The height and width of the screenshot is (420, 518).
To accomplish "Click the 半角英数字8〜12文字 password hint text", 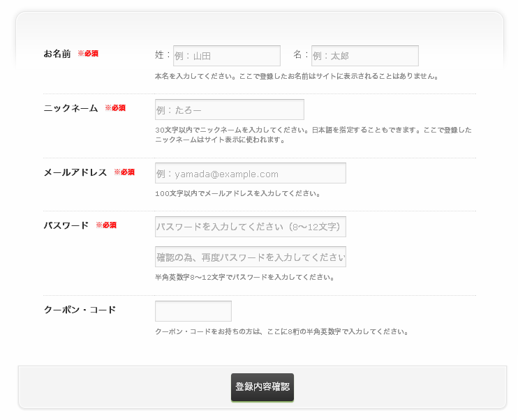I will (x=244, y=277).
